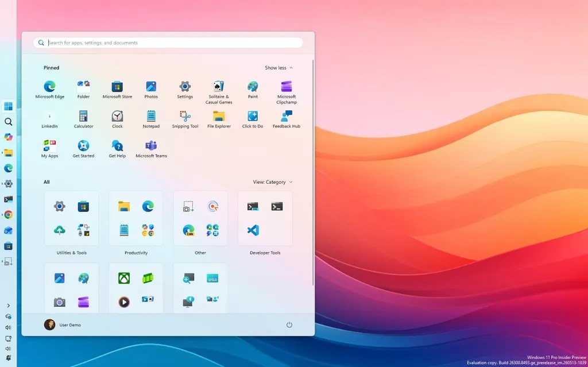Expand the taskbar hidden icons chevron
588x367 pixels.
click(x=8, y=306)
